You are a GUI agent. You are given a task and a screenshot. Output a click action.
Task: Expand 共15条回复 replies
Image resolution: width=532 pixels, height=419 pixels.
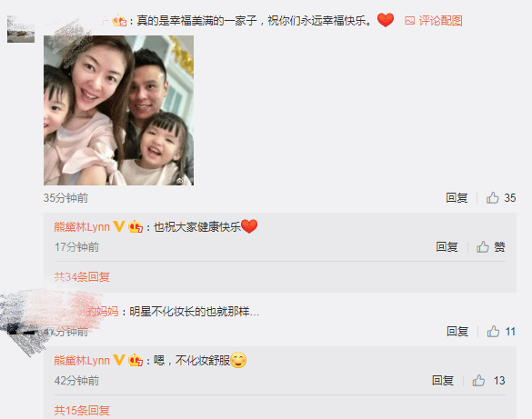tap(82, 411)
